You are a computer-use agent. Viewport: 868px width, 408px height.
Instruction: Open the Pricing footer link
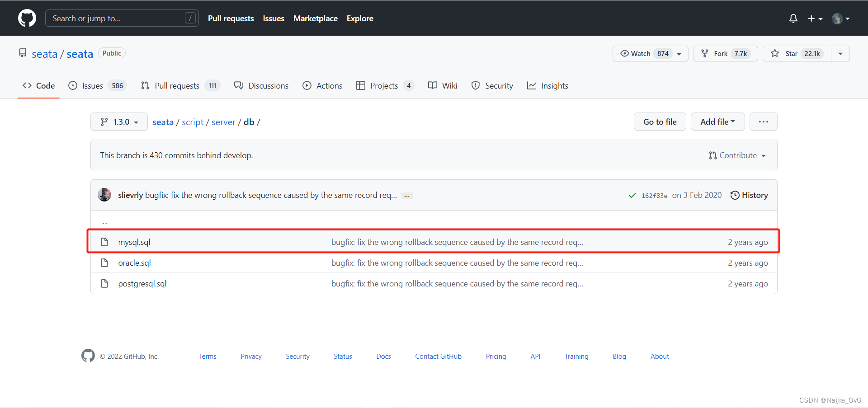coord(496,356)
